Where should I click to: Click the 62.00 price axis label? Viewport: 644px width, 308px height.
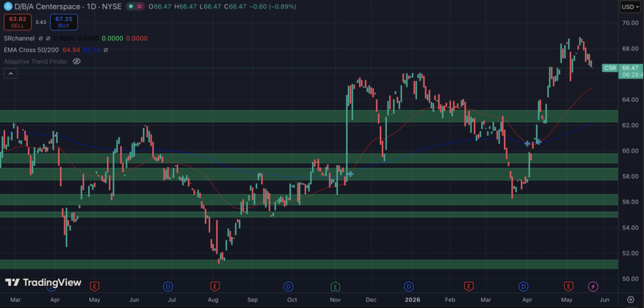point(630,125)
